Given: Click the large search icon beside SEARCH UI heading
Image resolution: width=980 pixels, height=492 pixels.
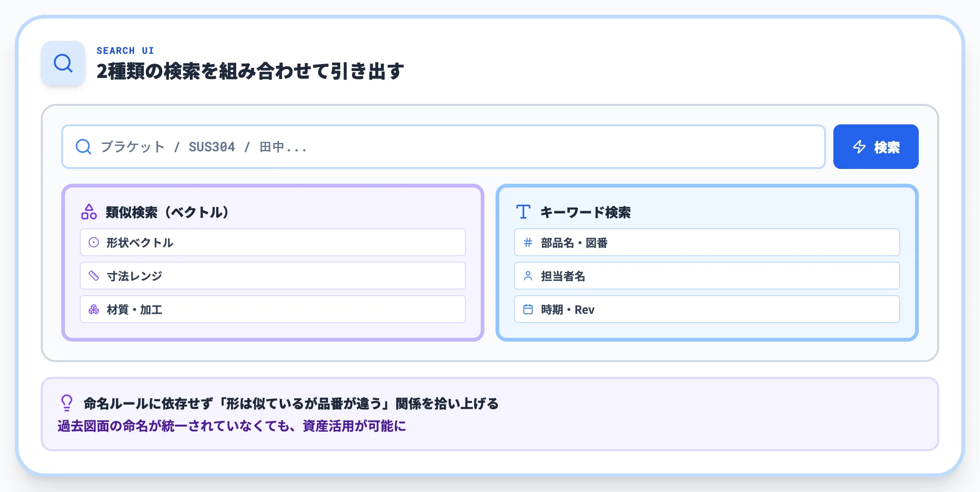Looking at the screenshot, I should coord(63,63).
